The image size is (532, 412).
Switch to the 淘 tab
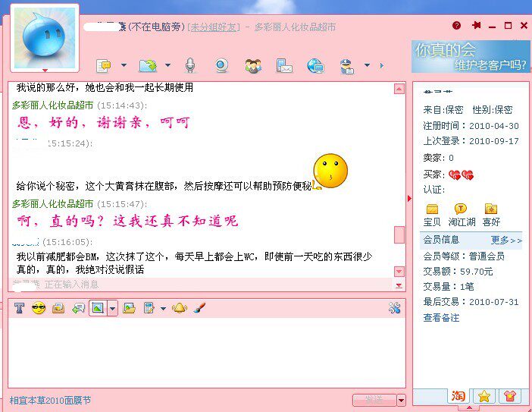[458, 396]
